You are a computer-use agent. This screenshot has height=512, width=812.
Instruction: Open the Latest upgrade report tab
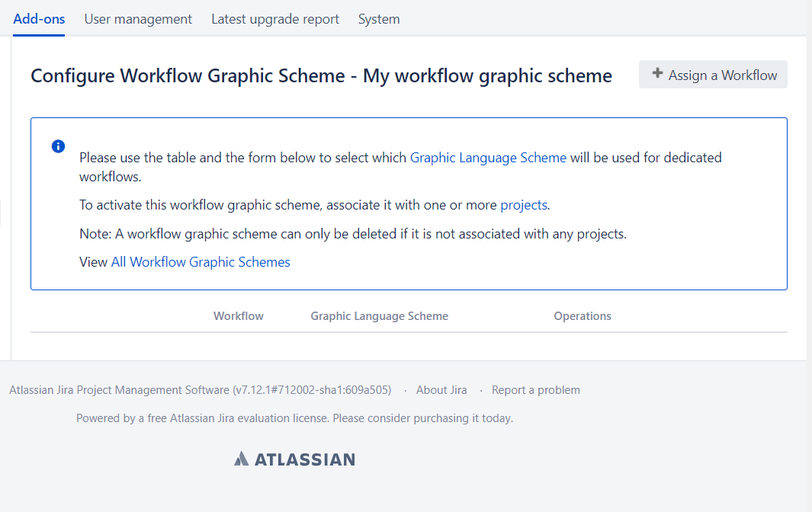275,19
